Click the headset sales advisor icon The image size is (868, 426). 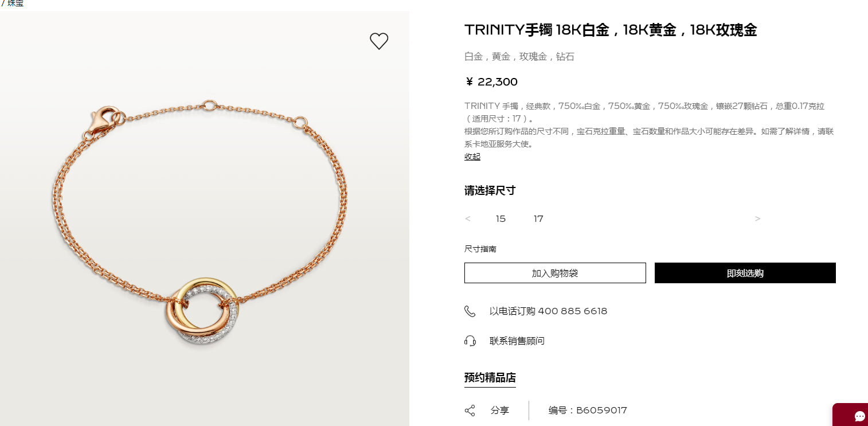[x=470, y=341]
